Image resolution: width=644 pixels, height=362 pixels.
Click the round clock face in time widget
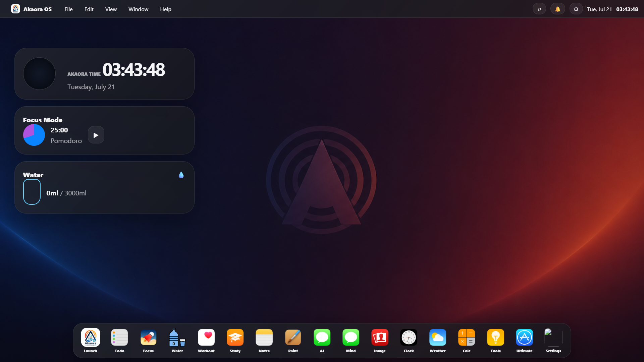pyautogui.click(x=39, y=74)
